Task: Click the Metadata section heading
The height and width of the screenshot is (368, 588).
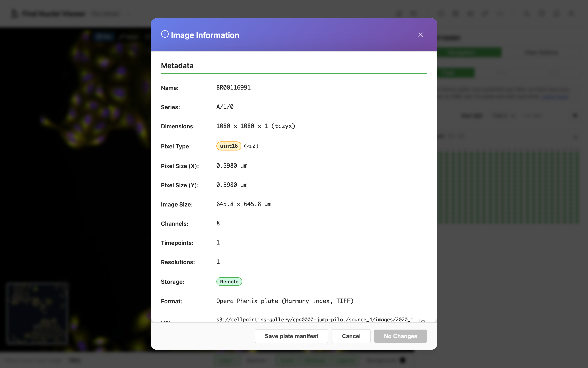Action: [x=177, y=65]
